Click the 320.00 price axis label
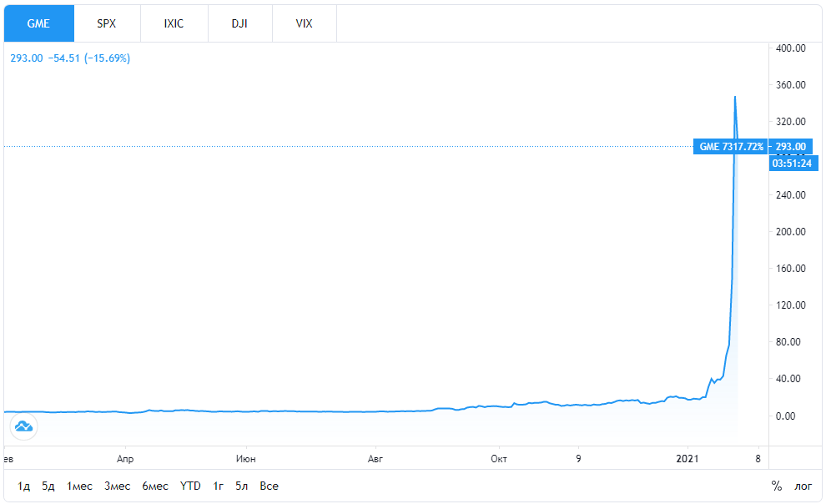This screenshot has width=826, height=504. tap(791, 122)
